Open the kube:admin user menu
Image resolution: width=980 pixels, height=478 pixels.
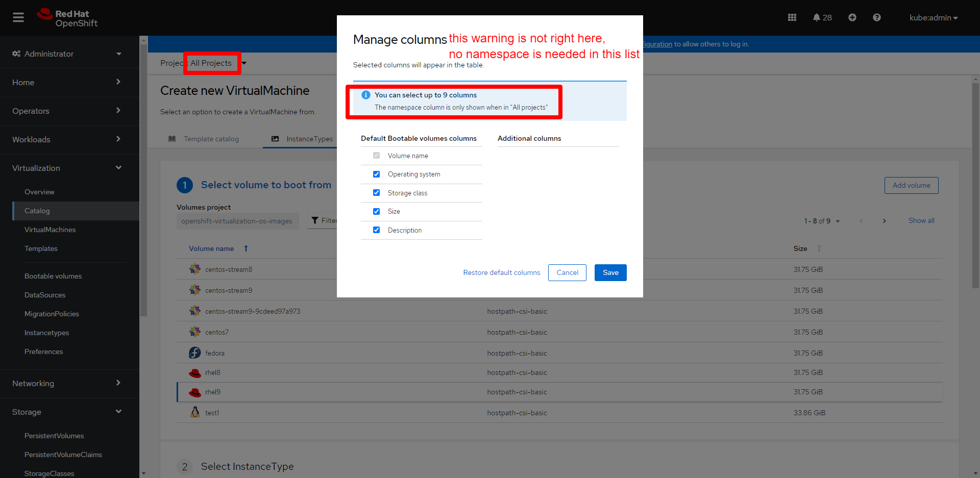click(934, 18)
